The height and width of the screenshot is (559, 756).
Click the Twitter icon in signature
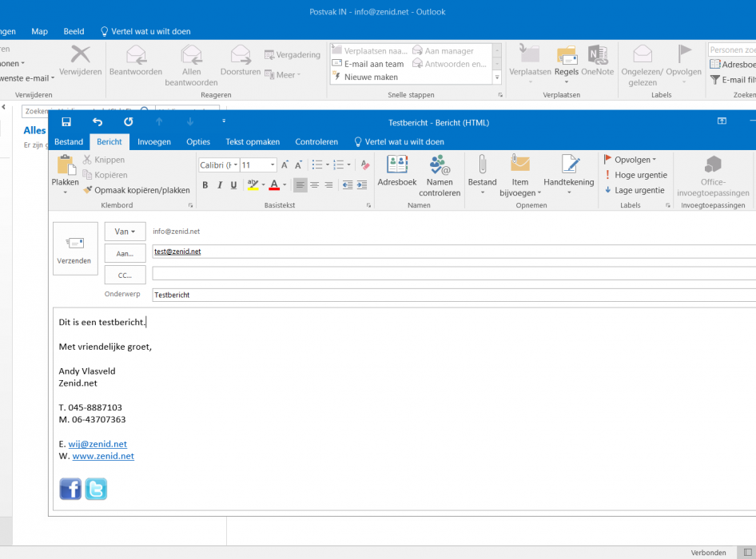tap(96, 489)
